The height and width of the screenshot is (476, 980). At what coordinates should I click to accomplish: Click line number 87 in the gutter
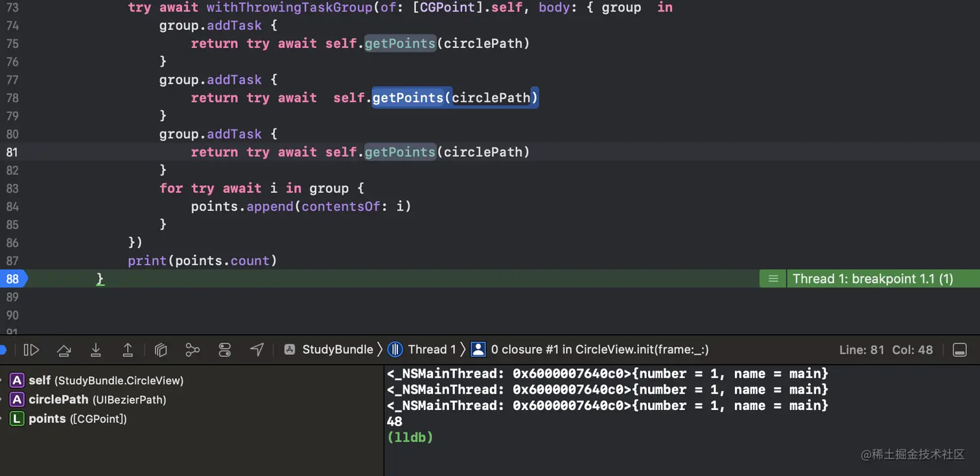(x=12, y=262)
